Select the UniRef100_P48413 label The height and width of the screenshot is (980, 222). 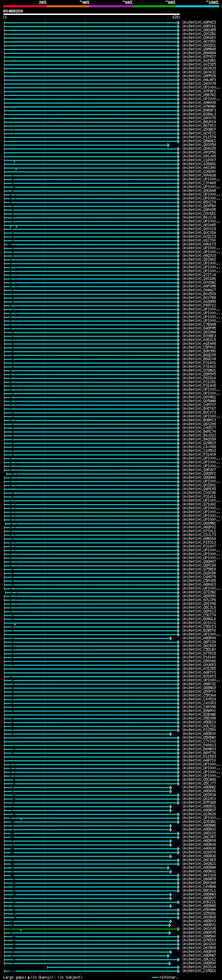tap(199, 745)
